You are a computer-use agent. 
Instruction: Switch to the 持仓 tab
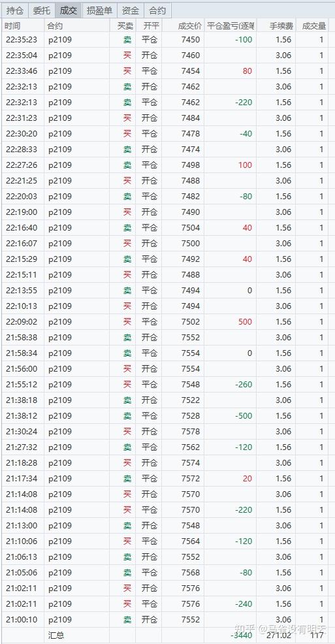click(15, 10)
